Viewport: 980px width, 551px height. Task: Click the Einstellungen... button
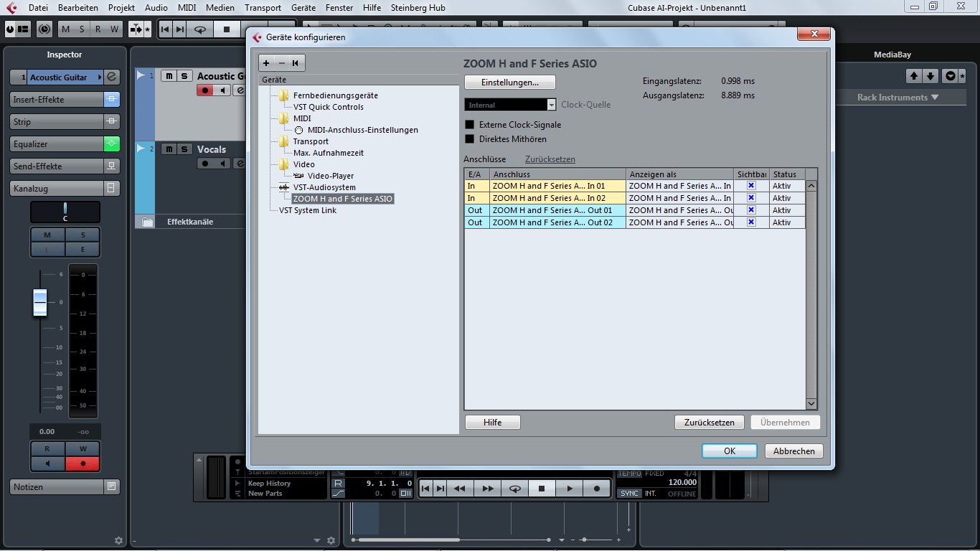[x=510, y=82]
